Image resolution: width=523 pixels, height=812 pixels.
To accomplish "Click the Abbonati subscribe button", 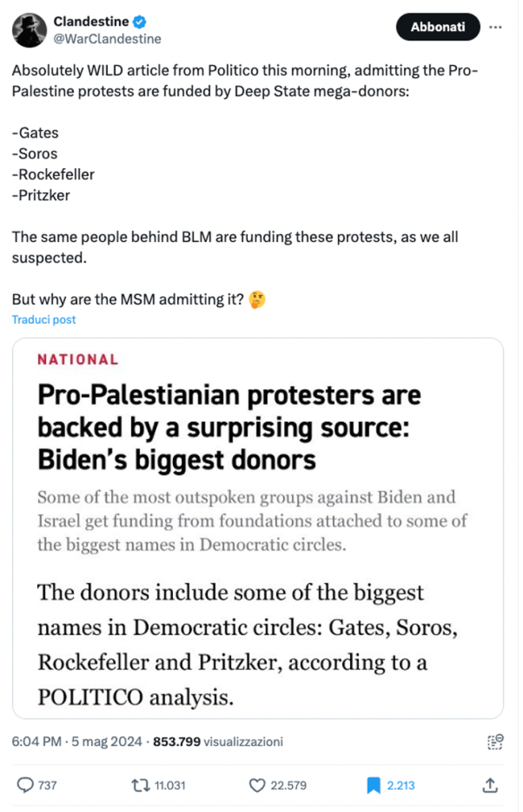I will pos(437,27).
